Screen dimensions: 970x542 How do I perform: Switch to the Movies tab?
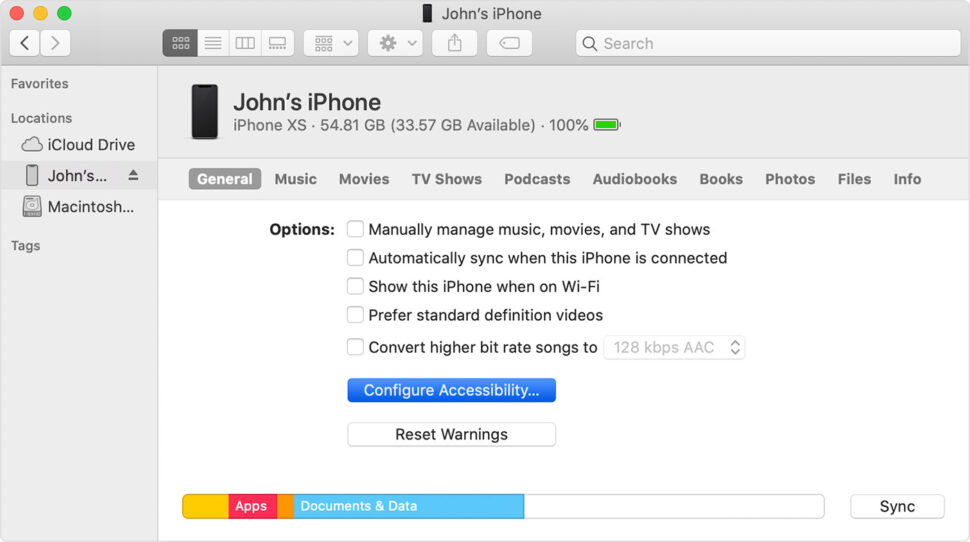click(x=364, y=179)
